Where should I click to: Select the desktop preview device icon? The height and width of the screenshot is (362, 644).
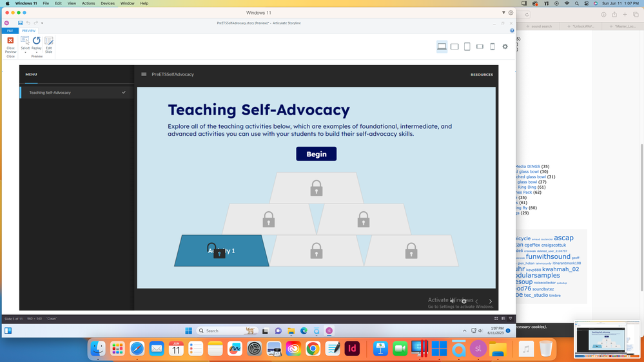point(442,46)
